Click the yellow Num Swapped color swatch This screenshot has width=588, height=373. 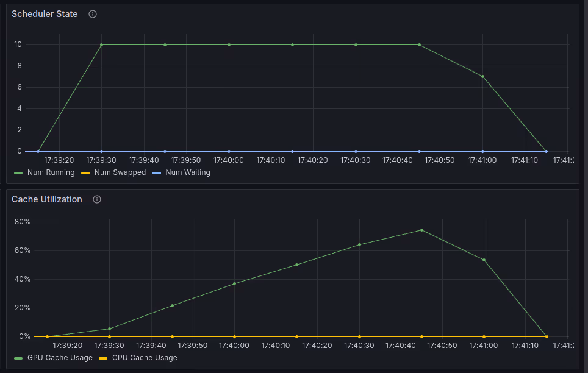click(x=85, y=173)
